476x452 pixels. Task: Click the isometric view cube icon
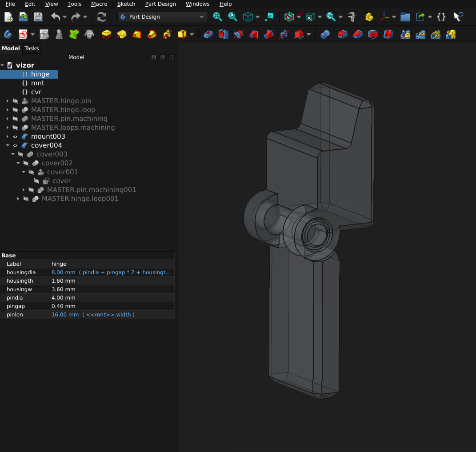[248, 17]
